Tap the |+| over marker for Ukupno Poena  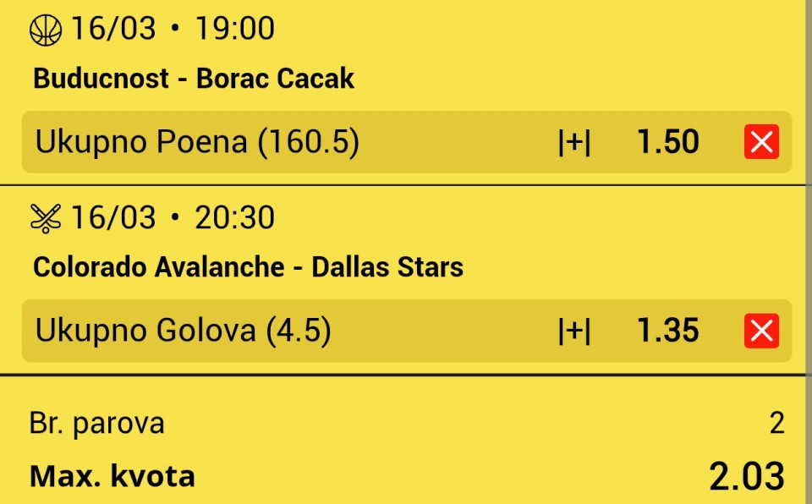(x=574, y=142)
